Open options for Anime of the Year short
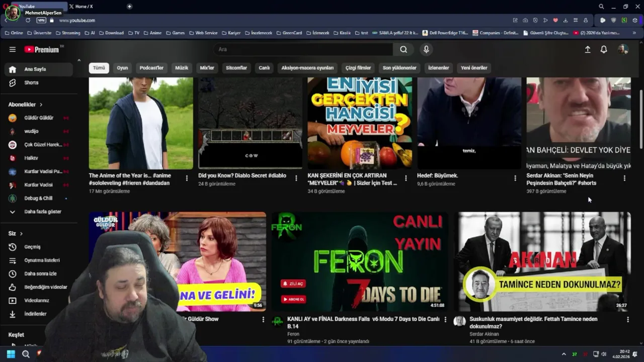The width and height of the screenshot is (644, 362). (187, 178)
